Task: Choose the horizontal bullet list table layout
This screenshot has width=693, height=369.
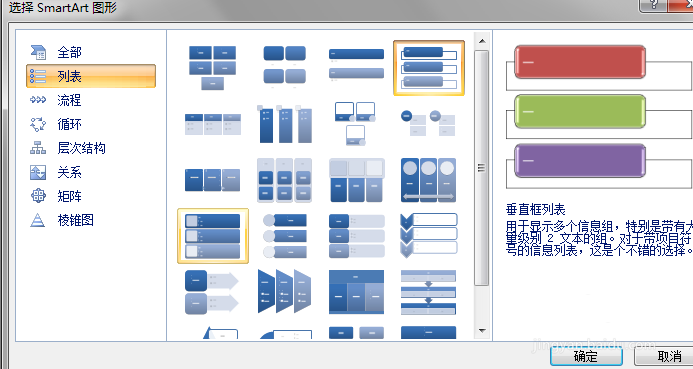Action: (213, 124)
